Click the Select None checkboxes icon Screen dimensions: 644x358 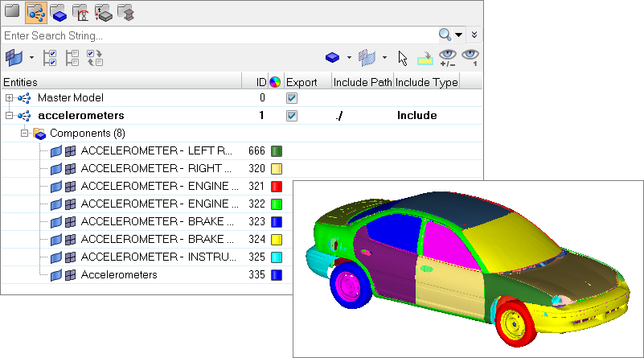pyautogui.click(x=72, y=58)
